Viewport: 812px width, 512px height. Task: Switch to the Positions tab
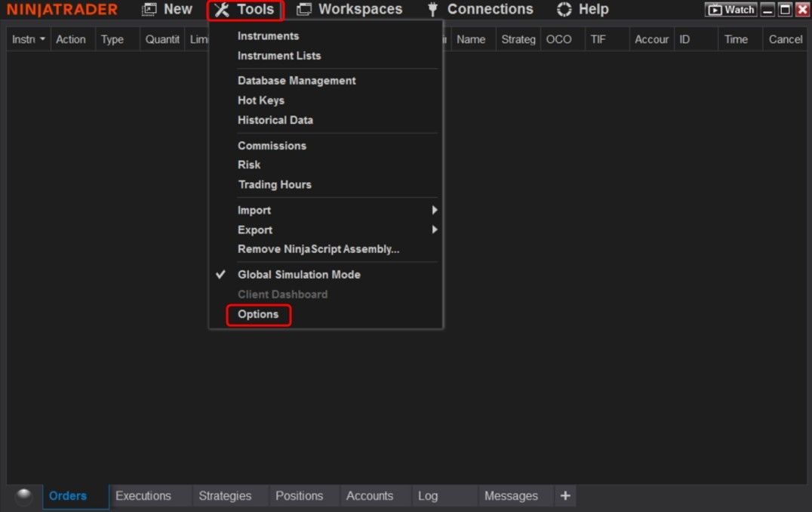[x=304, y=496]
